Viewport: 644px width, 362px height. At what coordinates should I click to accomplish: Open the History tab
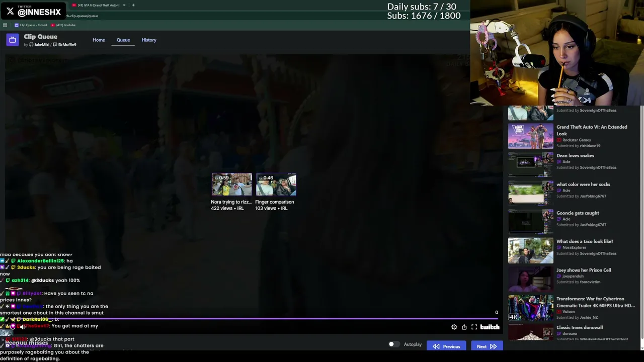[149, 40]
